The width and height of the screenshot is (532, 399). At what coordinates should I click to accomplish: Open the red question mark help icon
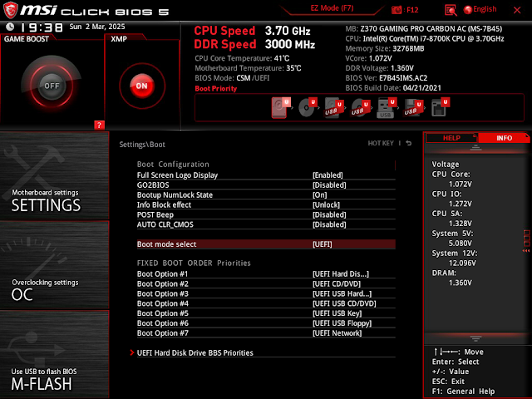(99, 125)
